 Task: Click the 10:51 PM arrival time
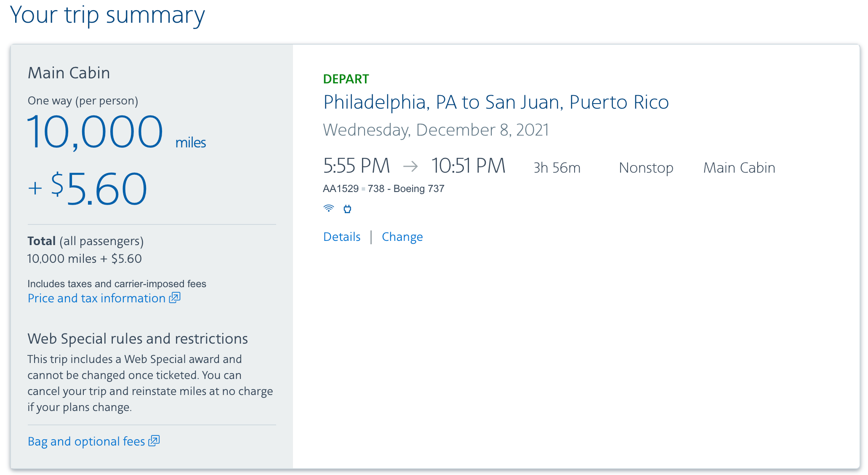[468, 166]
